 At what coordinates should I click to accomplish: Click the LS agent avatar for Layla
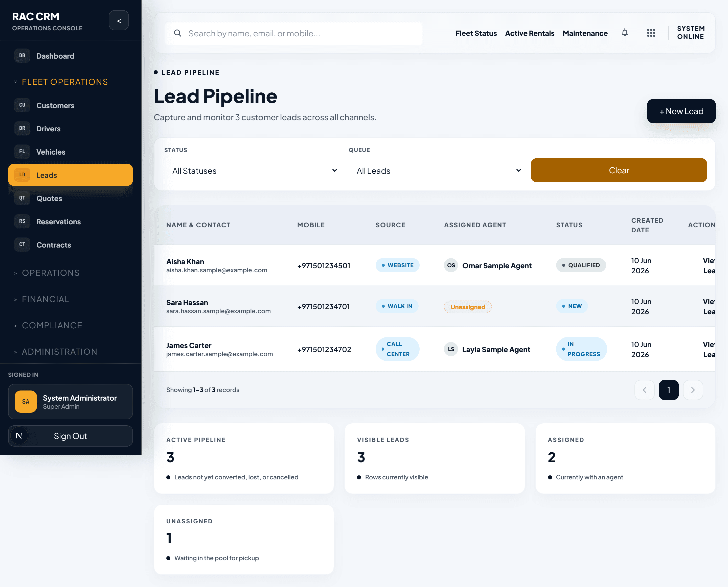click(451, 349)
